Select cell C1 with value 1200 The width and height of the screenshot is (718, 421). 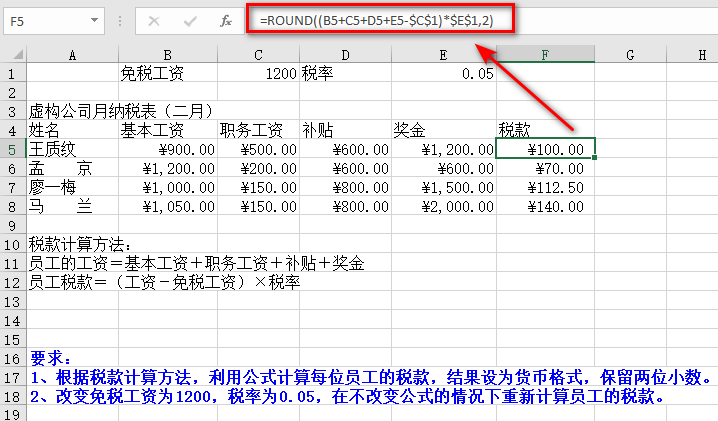(258, 73)
